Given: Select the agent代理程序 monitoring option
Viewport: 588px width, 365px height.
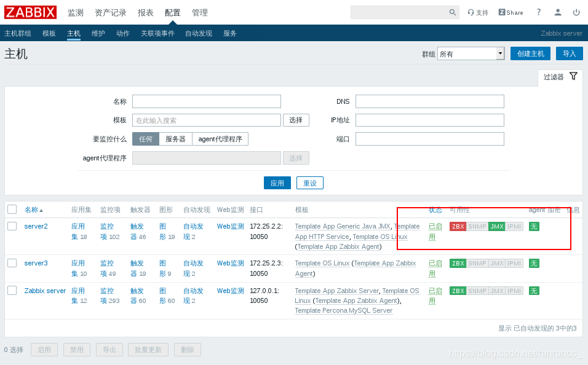Looking at the screenshot, I should [220, 139].
